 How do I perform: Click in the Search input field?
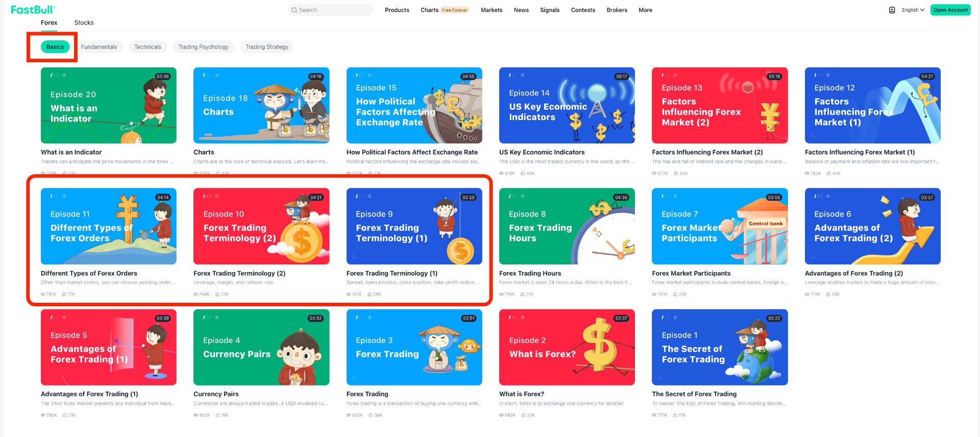point(331,10)
